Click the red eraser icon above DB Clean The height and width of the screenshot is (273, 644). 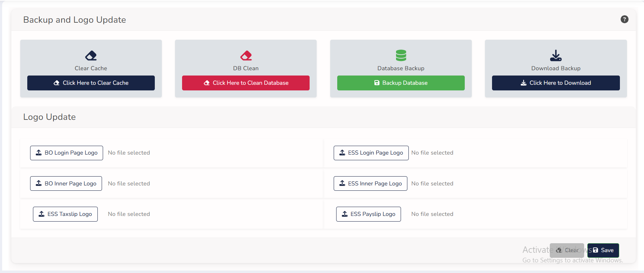[246, 56]
